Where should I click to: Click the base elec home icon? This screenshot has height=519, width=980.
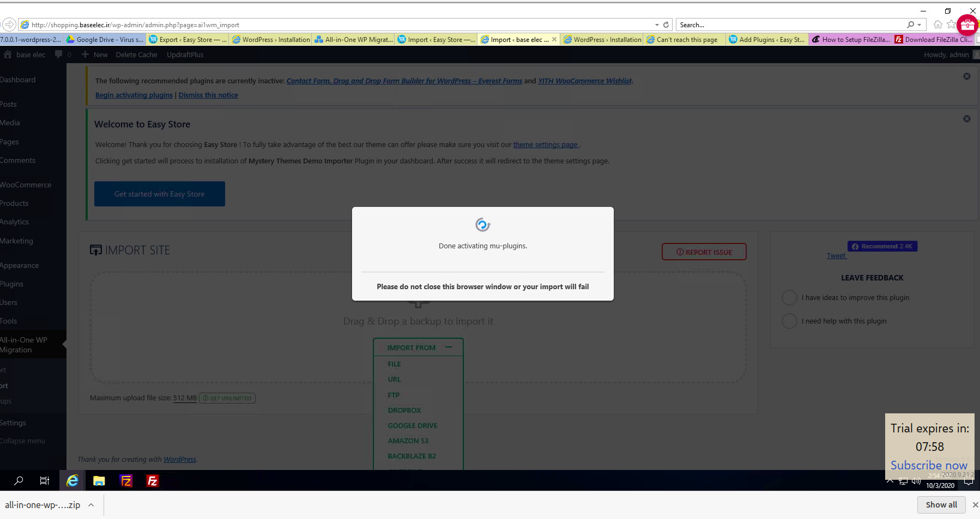point(8,54)
